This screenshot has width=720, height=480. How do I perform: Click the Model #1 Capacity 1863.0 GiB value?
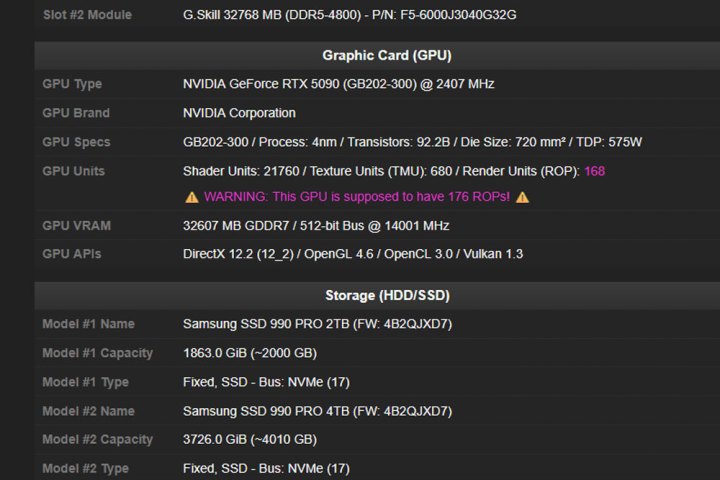coord(250,353)
